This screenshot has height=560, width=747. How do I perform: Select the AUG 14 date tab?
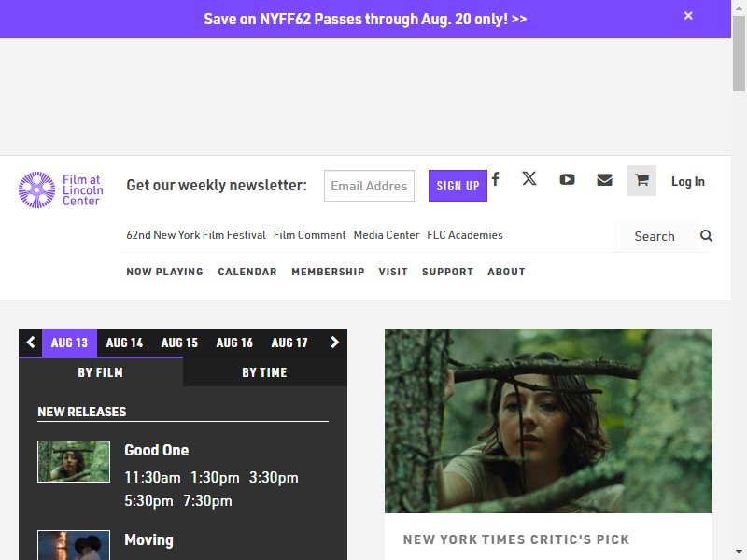(x=124, y=343)
